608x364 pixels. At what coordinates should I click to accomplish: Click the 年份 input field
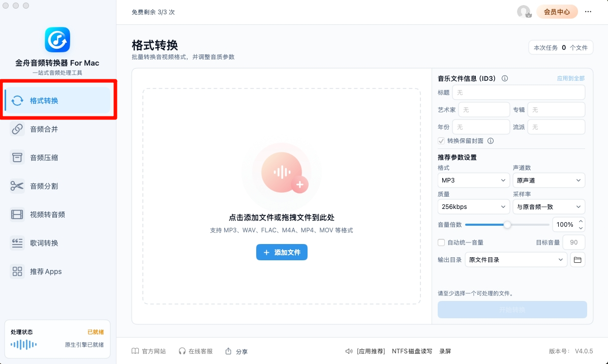(x=481, y=127)
